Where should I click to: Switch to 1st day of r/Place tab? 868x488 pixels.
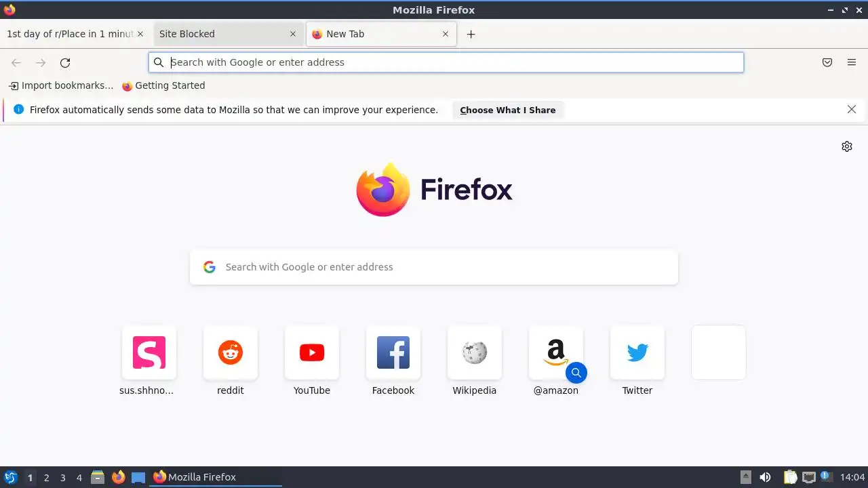point(70,34)
